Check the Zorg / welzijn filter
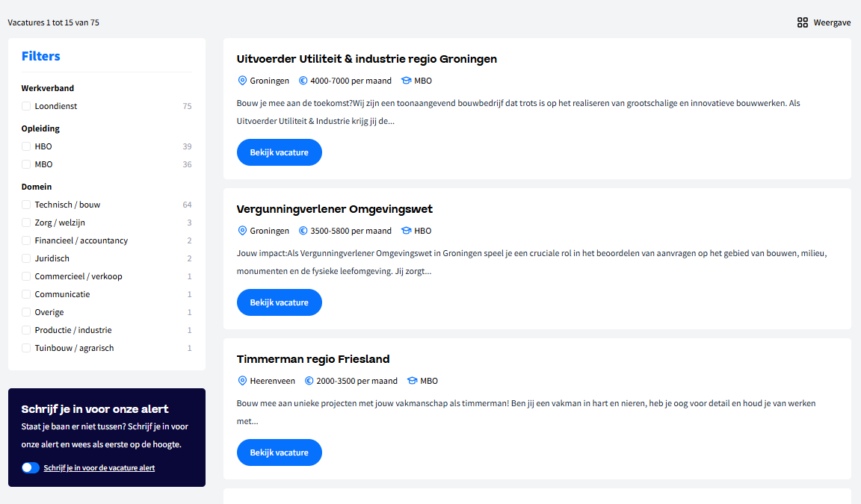The width and height of the screenshot is (861, 504). [26, 223]
